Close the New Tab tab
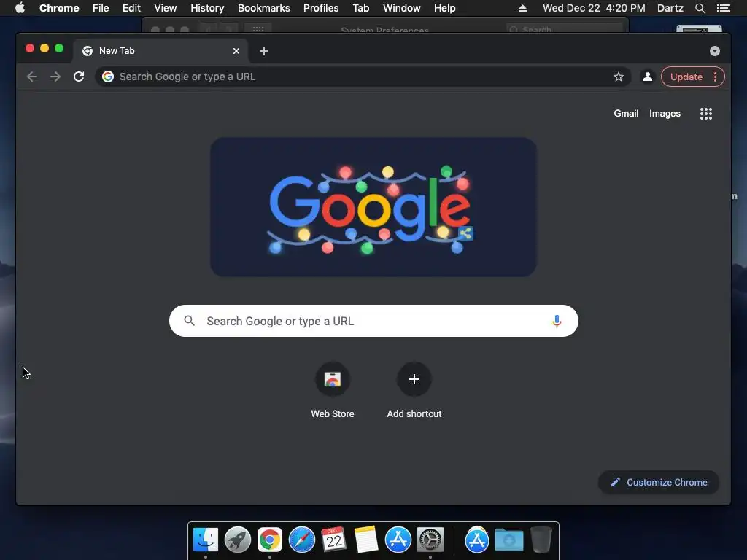 [x=236, y=51]
